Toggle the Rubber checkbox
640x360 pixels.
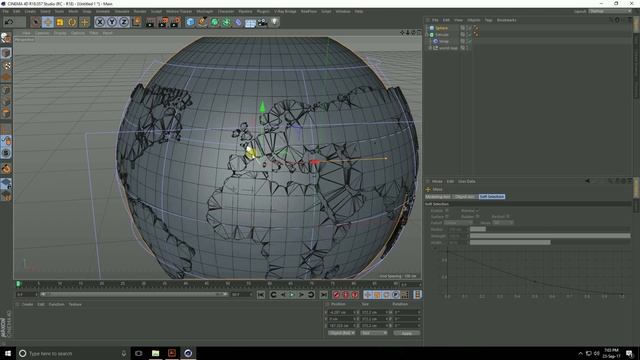tap(477, 216)
